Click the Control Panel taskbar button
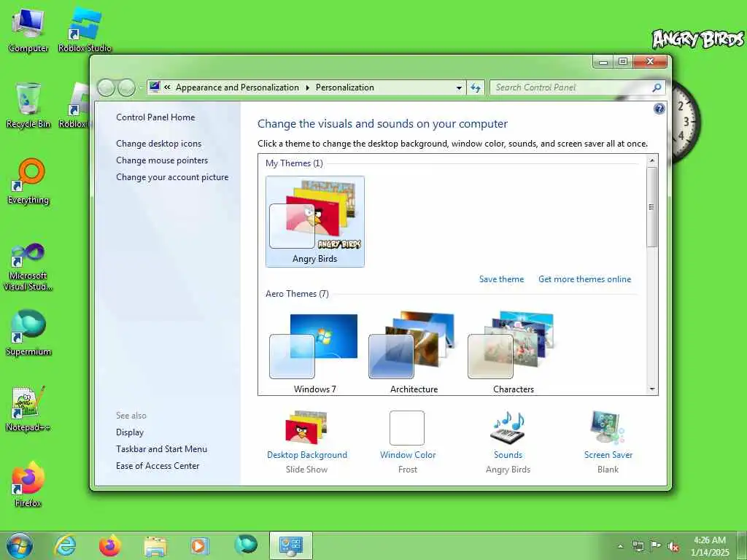The height and width of the screenshot is (560, 747). [290, 545]
